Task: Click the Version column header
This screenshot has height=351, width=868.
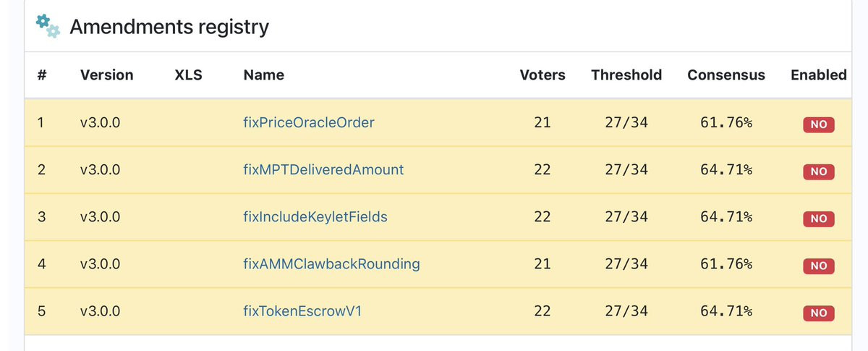Action: point(107,75)
